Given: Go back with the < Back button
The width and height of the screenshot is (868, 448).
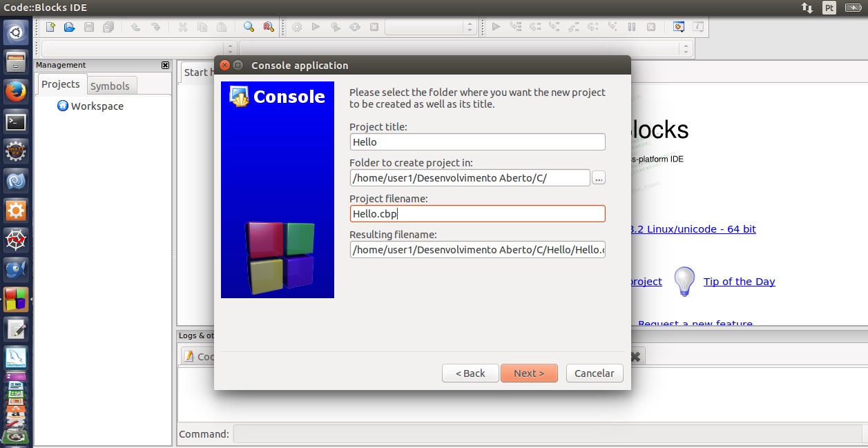Looking at the screenshot, I should point(470,373).
